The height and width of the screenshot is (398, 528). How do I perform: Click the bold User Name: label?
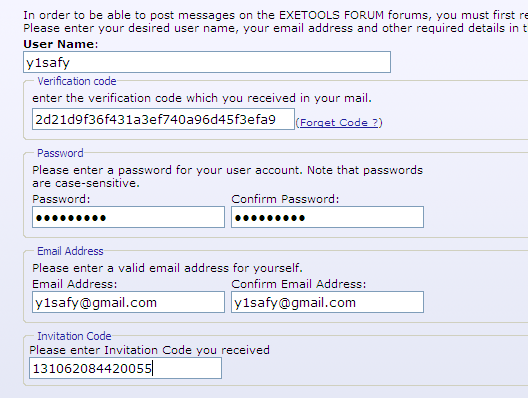point(61,44)
